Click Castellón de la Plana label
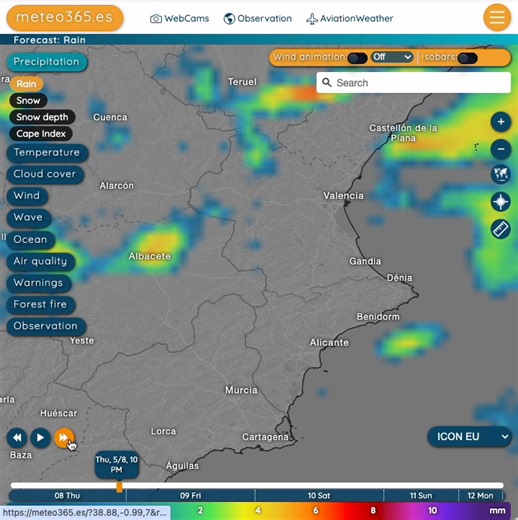Screen dimensions: 518x520 [403, 133]
